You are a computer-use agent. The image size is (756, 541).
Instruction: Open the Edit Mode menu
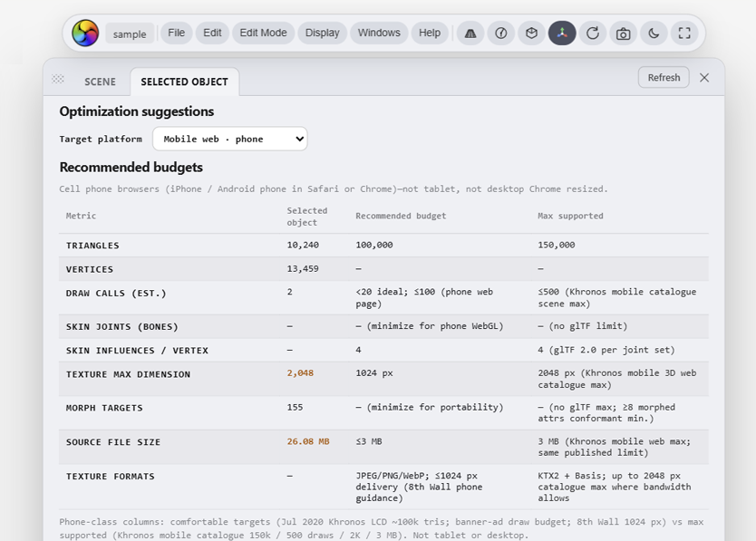(x=263, y=33)
